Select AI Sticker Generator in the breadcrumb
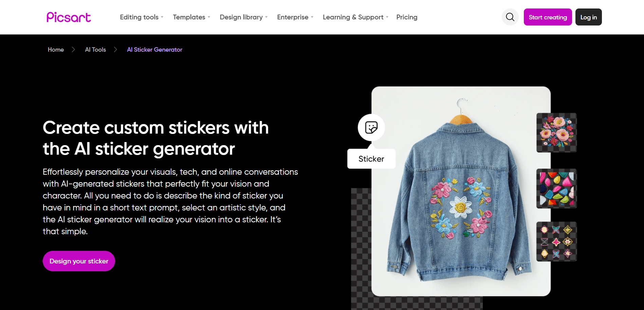The height and width of the screenshot is (310, 644). (154, 50)
